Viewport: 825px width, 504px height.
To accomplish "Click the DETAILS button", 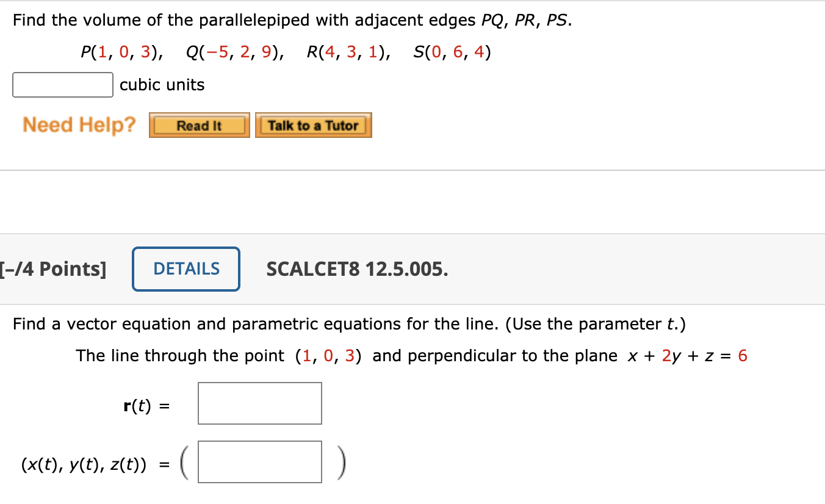I will pyautogui.click(x=186, y=268).
